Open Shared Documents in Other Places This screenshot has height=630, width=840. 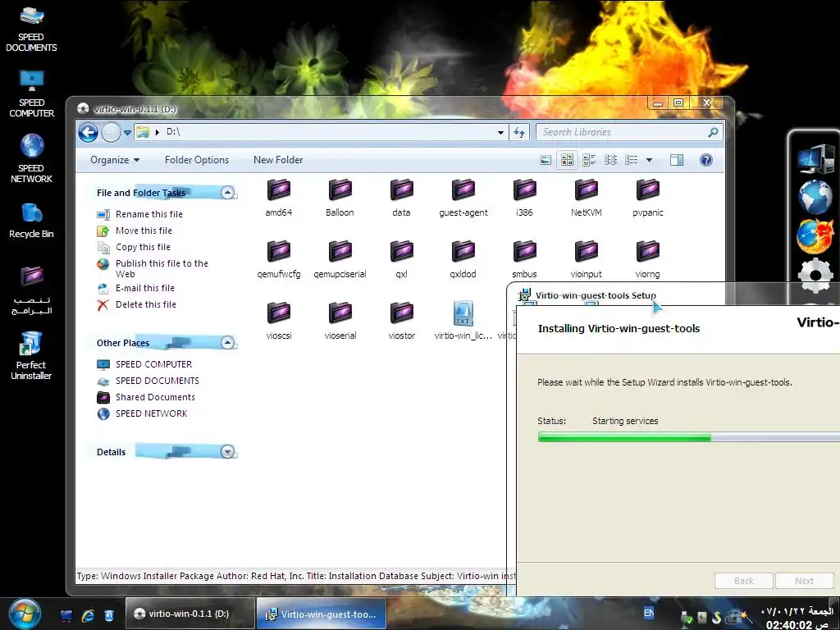pyautogui.click(x=155, y=398)
